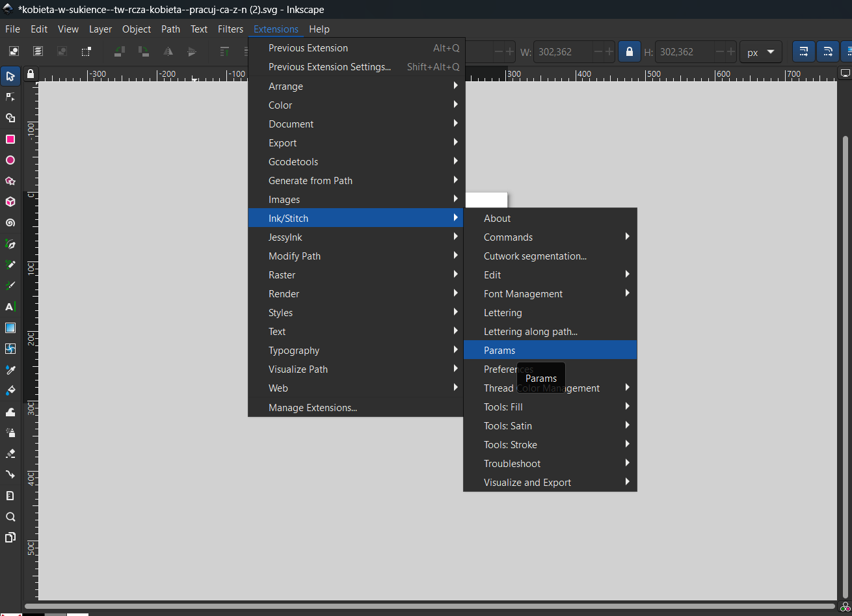Click Rotate 90 degrees counter-clockwise icon
This screenshot has height=616, width=852.
point(119,51)
